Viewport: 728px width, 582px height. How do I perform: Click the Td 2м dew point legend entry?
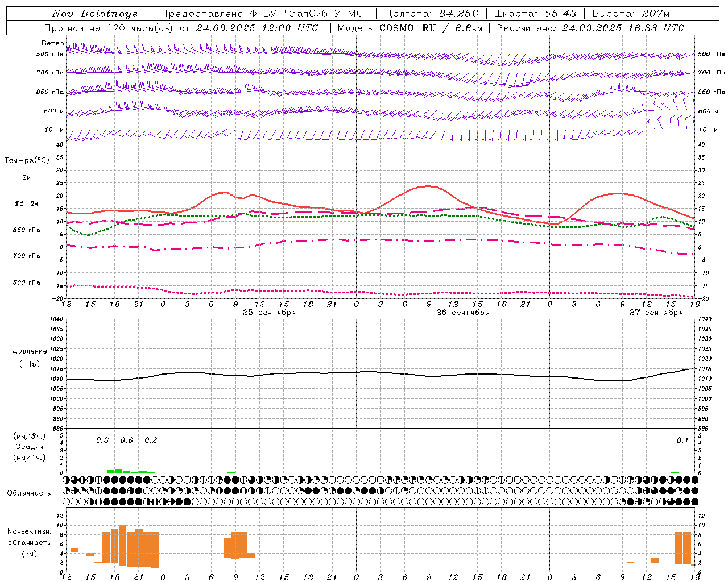point(27,203)
